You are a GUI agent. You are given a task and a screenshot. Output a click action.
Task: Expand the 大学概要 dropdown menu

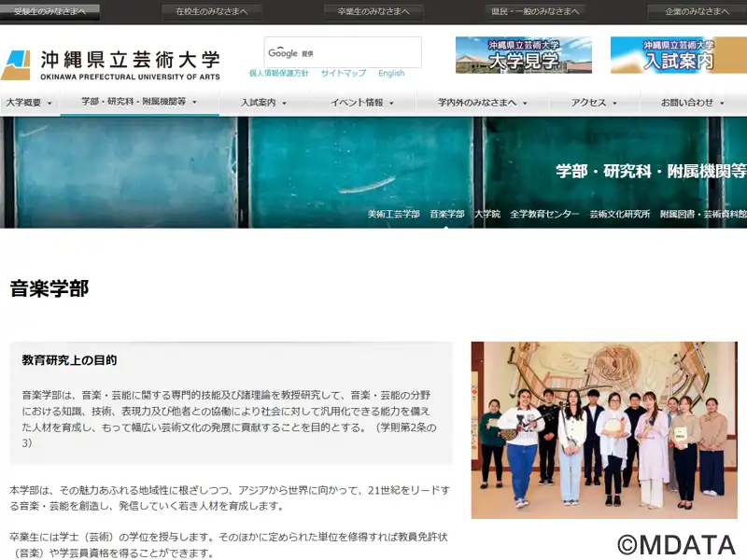click(x=29, y=103)
